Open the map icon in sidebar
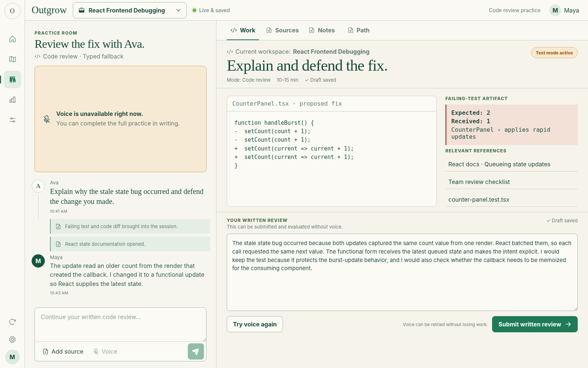 pyautogui.click(x=12, y=59)
